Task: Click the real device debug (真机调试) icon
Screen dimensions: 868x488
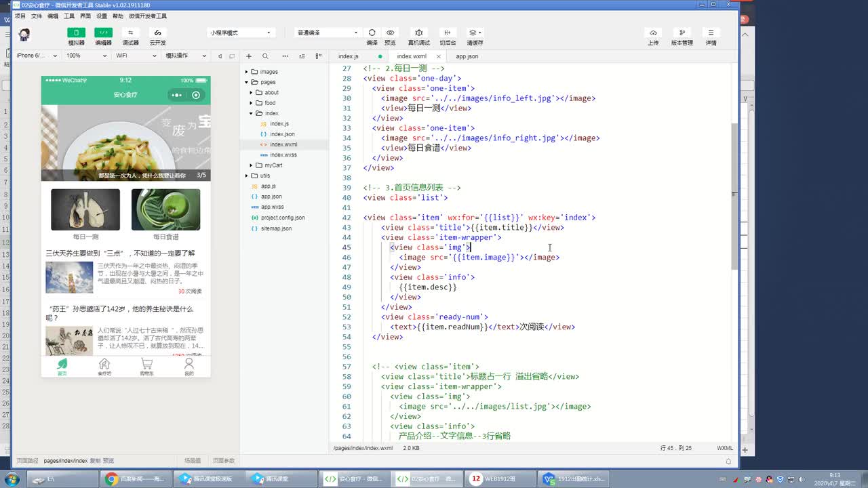Action: pyautogui.click(x=418, y=33)
